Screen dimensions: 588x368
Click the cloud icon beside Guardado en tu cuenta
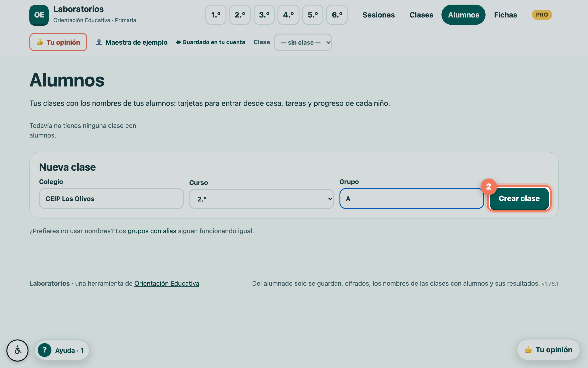(178, 42)
